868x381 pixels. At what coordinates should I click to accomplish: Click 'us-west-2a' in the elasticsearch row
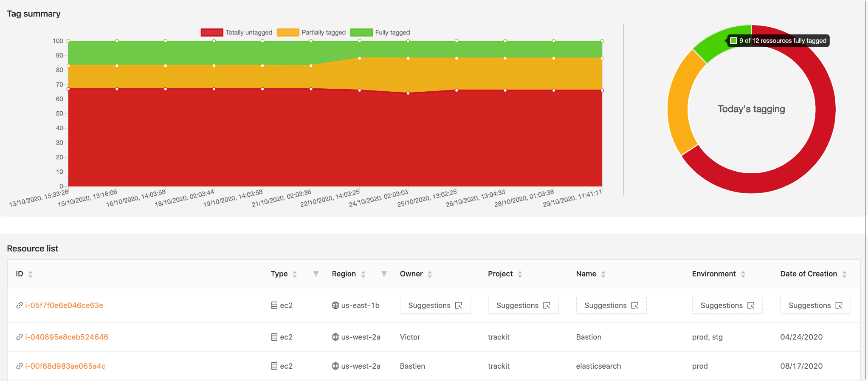point(361,366)
